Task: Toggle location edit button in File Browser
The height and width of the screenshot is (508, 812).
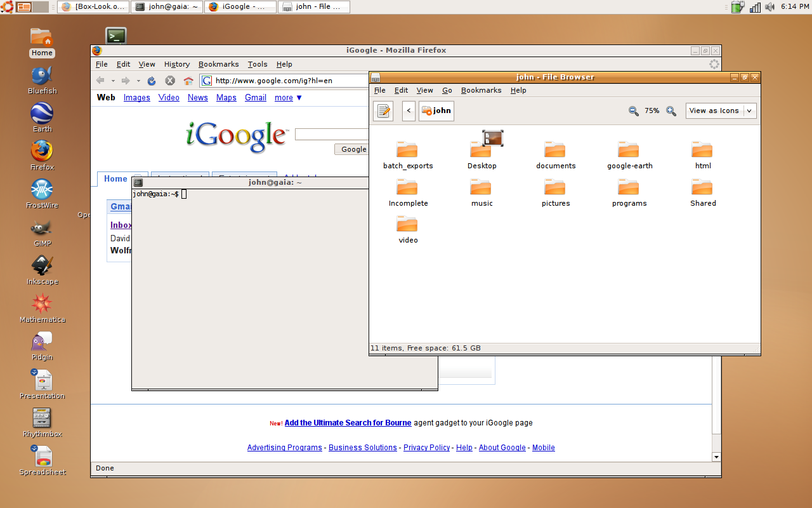Action: tap(383, 111)
